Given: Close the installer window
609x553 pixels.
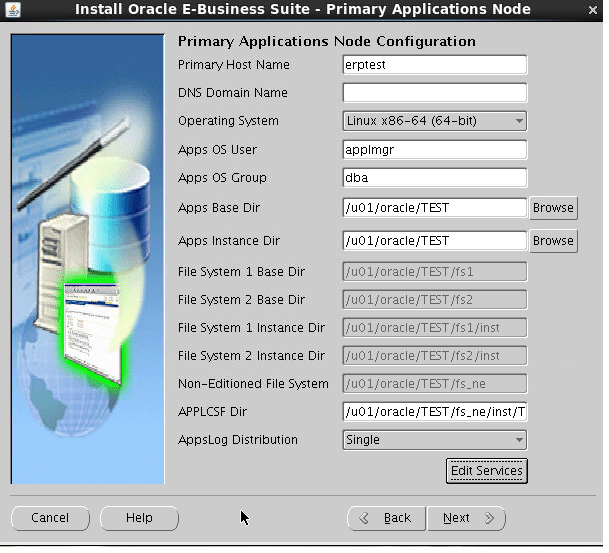Looking at the screenshot, I should [592, 10].
